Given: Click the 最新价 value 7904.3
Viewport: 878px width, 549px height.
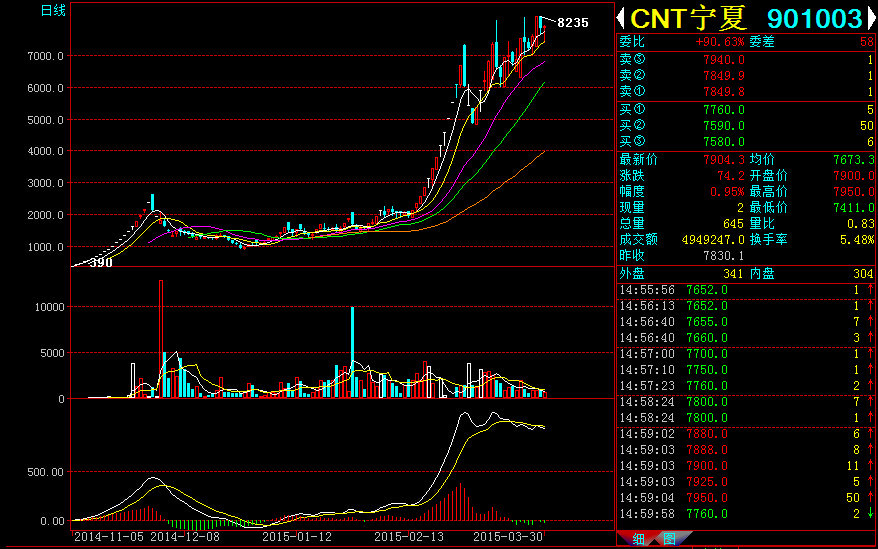Looking at the screenshot, I should pyautogui.click(x=724, y=160).
